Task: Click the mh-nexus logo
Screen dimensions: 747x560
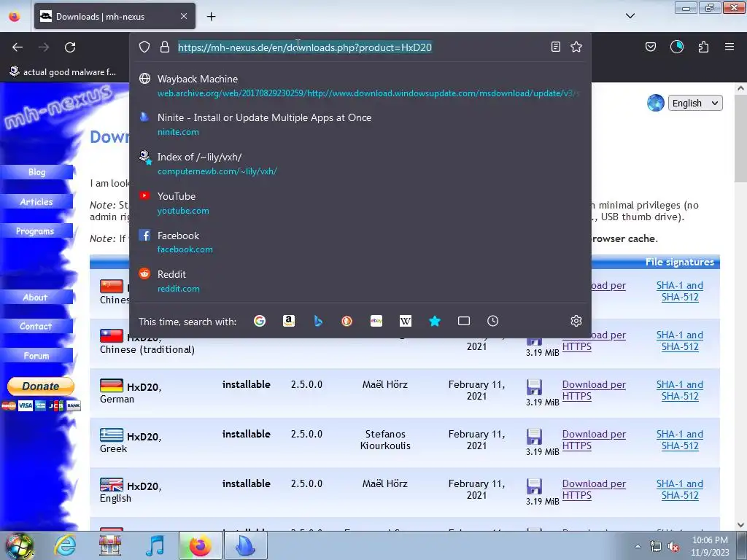Action: [x=57, y=107]
